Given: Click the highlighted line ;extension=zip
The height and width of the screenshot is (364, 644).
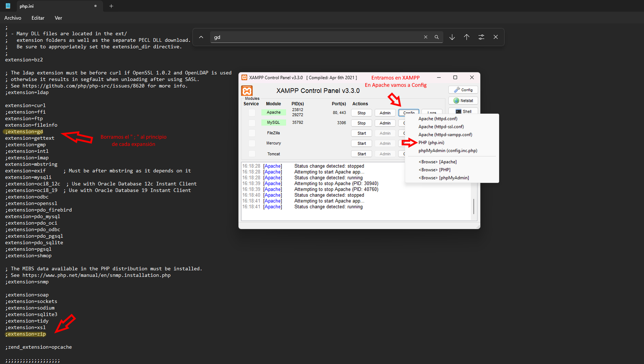Looking at the screenshot, I should (25, 334).
